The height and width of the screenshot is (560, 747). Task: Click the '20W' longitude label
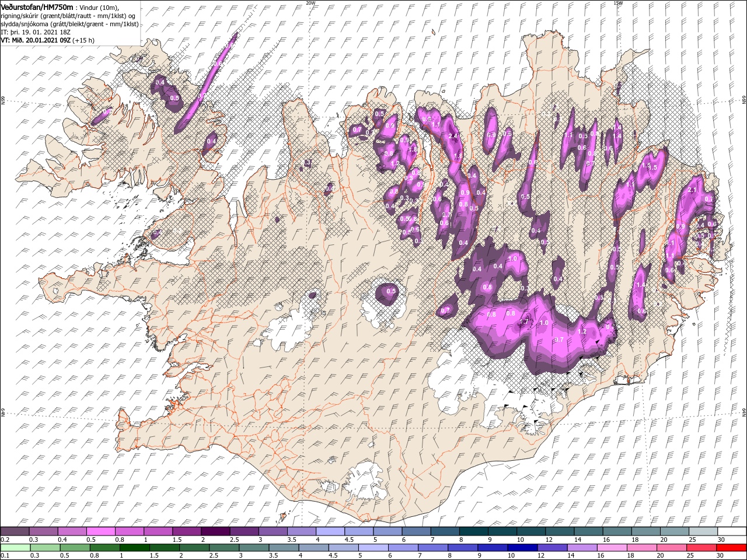310,3
